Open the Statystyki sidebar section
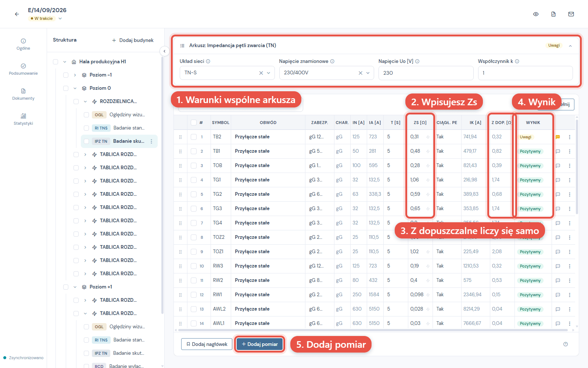The height and width of the screenshot is (368, 588). coord(23,119)
